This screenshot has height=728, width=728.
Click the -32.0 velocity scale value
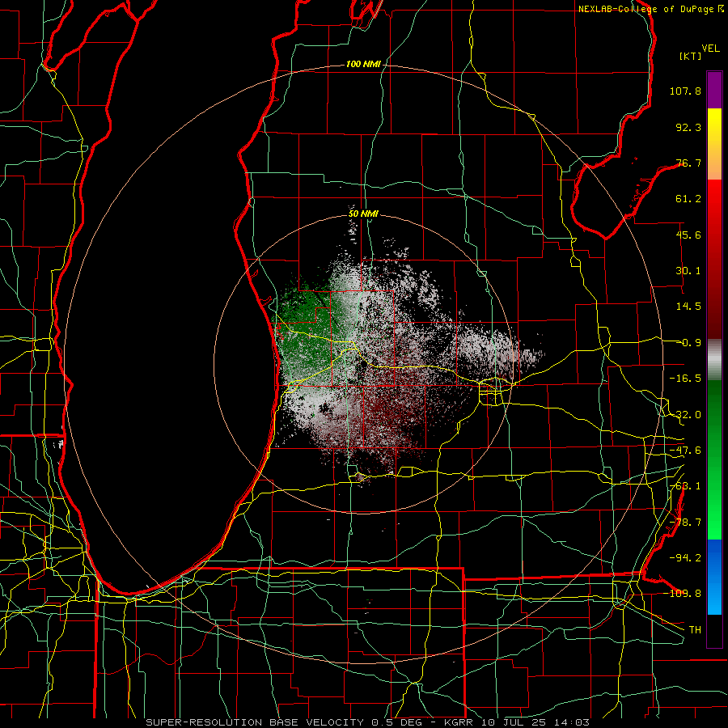click(685, 415)
